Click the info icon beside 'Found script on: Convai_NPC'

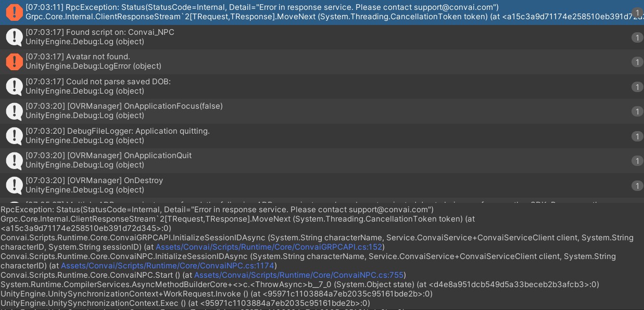coord(14,37)
